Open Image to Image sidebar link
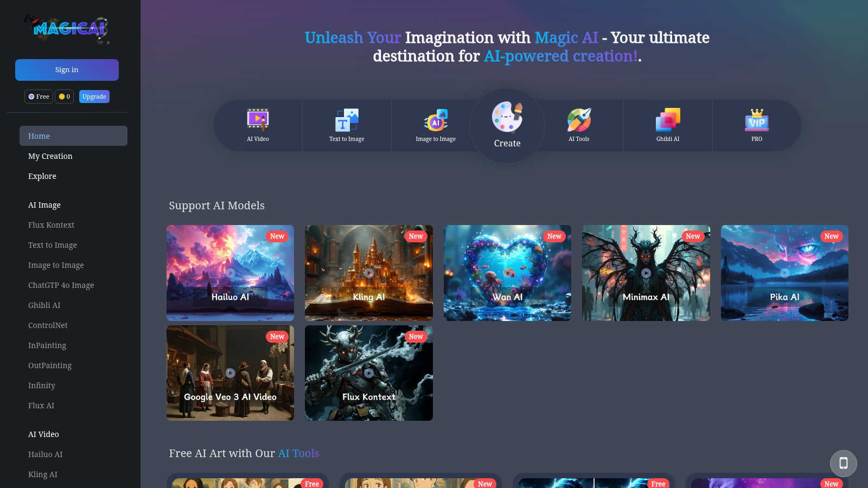Viewport: 868px width, 488px height. [x=56, y=265]
